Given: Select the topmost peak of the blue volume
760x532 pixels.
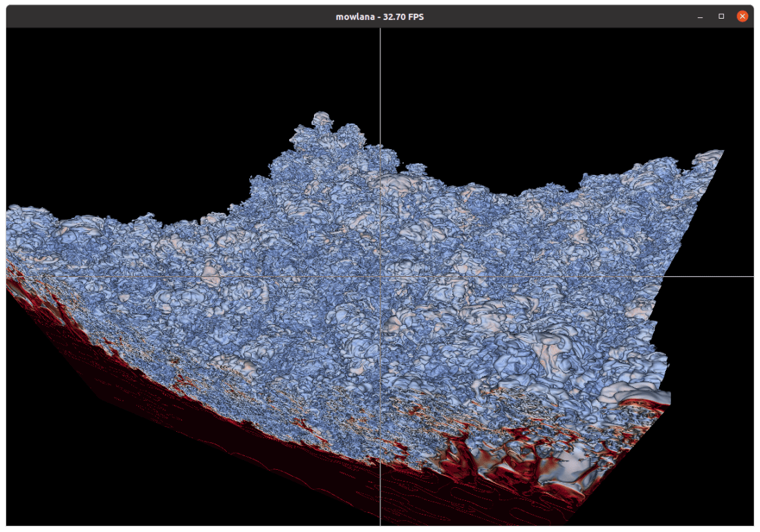Looking at the screenshot, I should pyautogui.click(x=319, y=116).
